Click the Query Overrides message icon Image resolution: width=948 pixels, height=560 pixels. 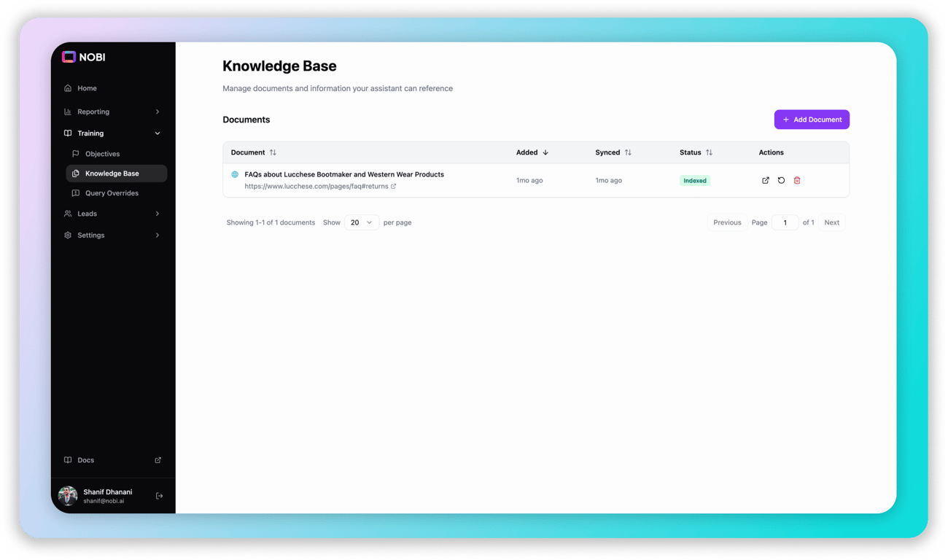[76, 193]
